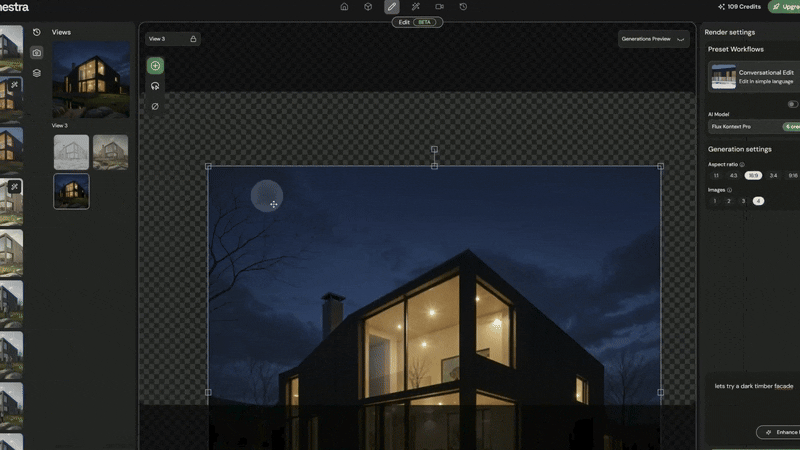Open the first thumbnail in the left strip
This screenshot has width=800, height=450.
click(x=11, y=48)
